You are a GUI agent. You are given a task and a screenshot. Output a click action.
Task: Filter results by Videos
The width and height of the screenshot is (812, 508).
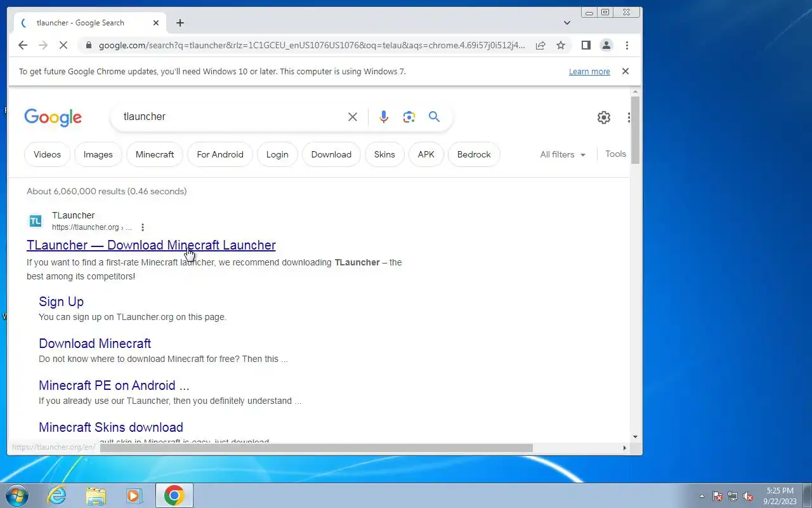point(47,154)
